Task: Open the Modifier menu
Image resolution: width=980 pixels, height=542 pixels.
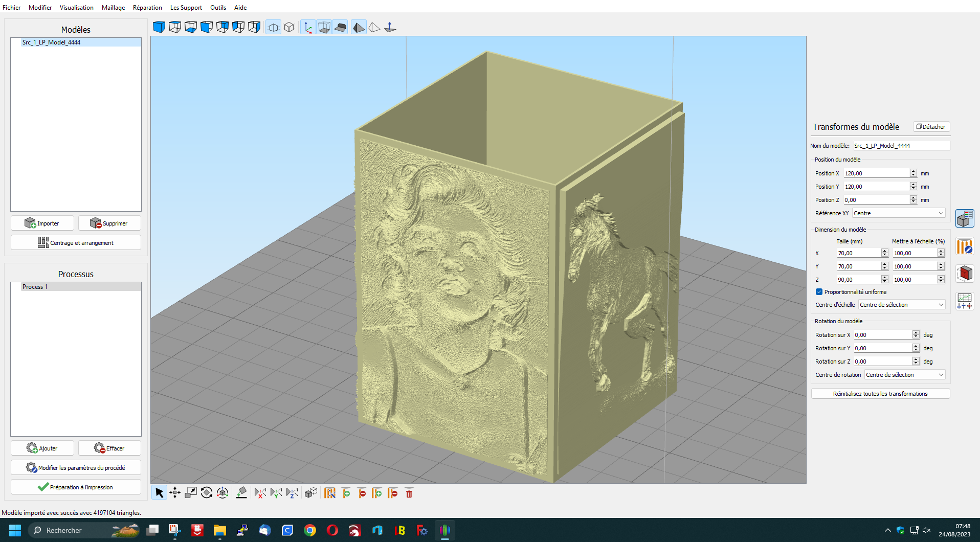Action: pos(40,8)
